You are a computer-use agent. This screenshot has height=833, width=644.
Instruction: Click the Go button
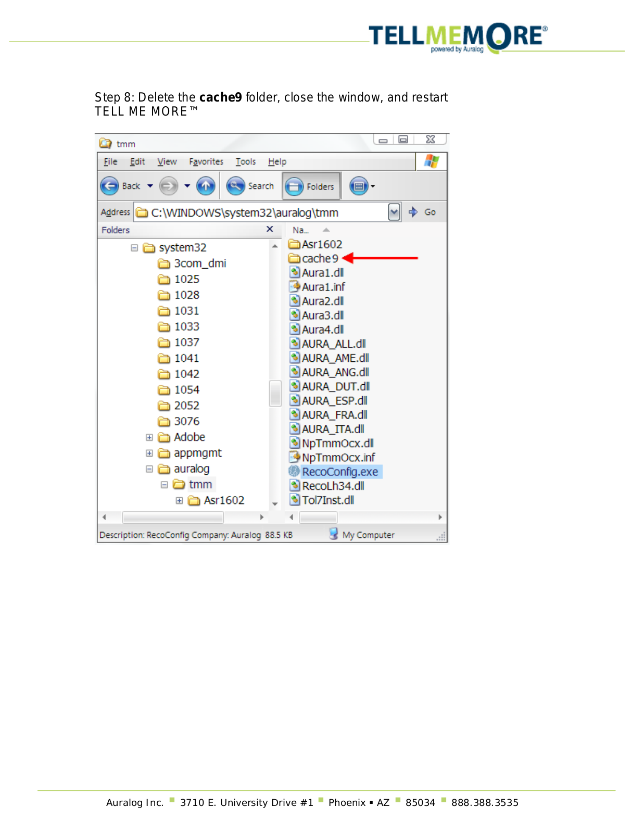[422, 212]
